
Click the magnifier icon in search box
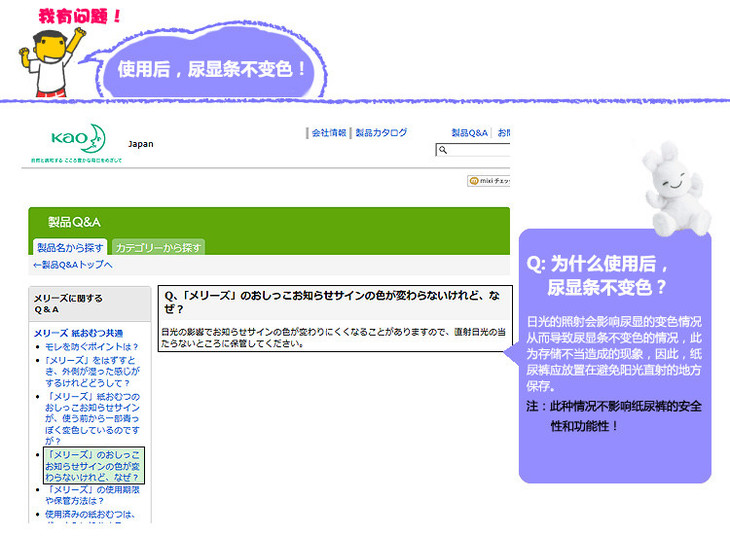(442, 150)
